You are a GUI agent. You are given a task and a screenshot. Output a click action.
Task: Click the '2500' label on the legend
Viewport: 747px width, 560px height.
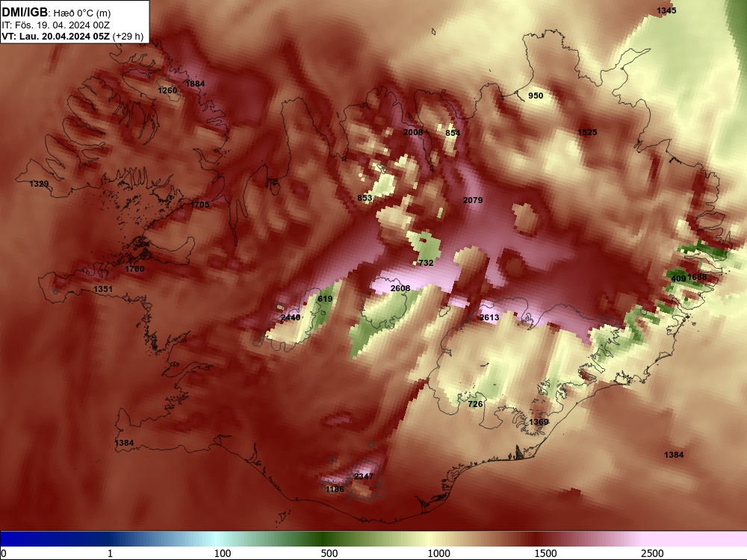click(652, 553)
